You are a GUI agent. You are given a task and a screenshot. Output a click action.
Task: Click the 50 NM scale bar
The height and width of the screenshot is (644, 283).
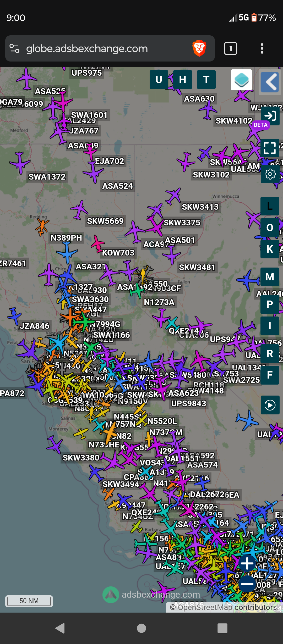(x=29, y=601)
